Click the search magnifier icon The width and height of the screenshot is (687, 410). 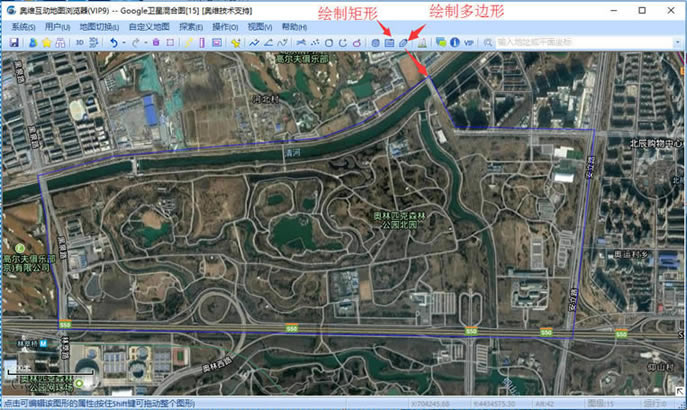coord(488,42)
